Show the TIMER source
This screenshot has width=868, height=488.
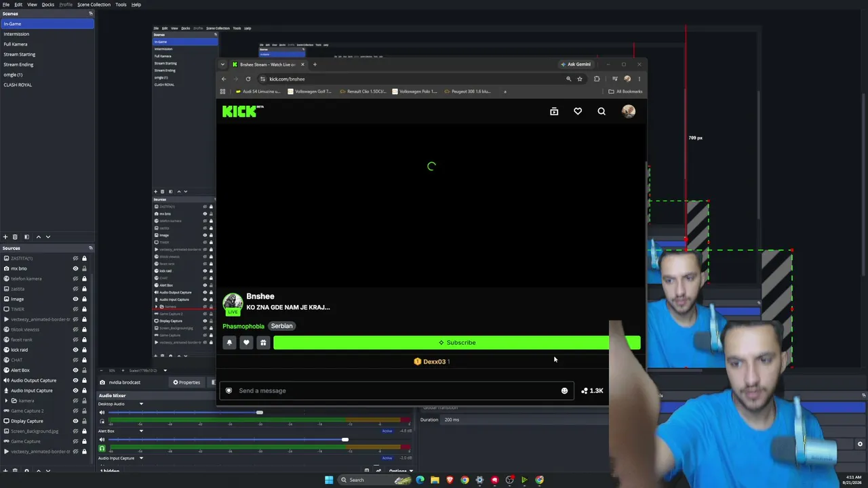pyautogui.click(x=75, y=309)
